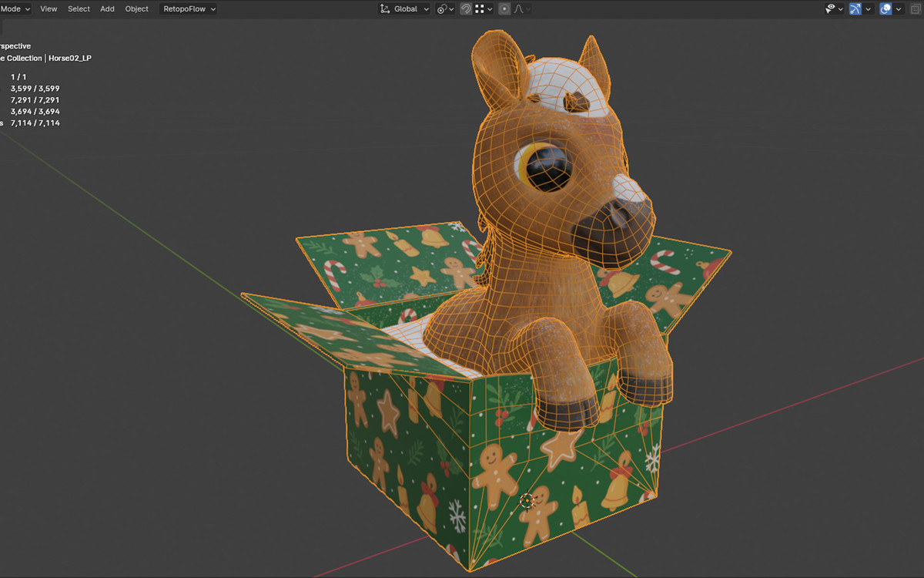Image resolution: width=924 pixels, height=578 pixels.
Task: Enable the snapping magnet toggle
Action: [466, 8]
